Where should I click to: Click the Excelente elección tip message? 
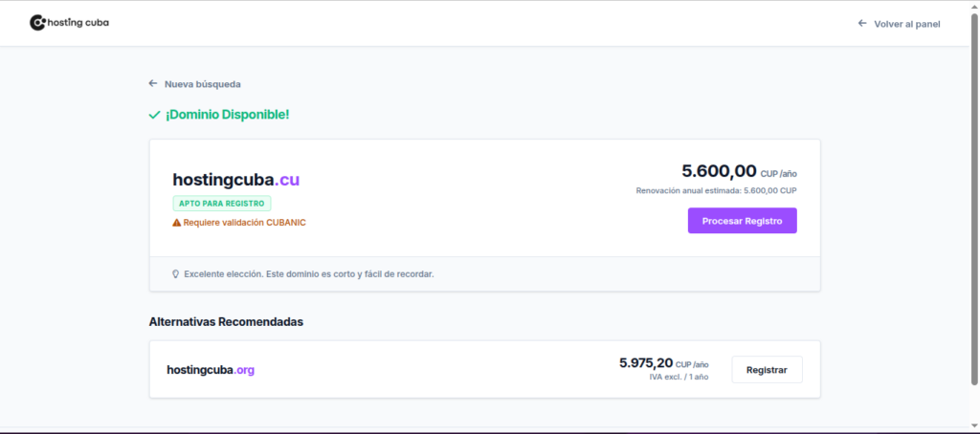coord(309,274)
